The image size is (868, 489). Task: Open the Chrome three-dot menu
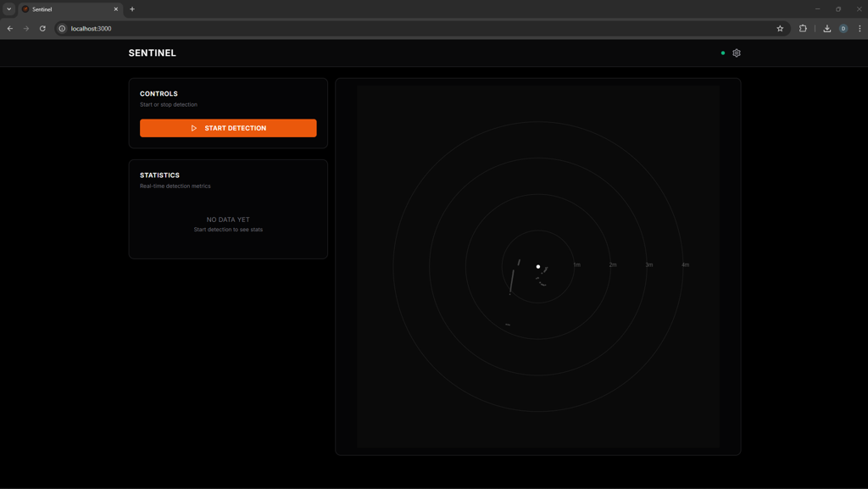point(860,29)
